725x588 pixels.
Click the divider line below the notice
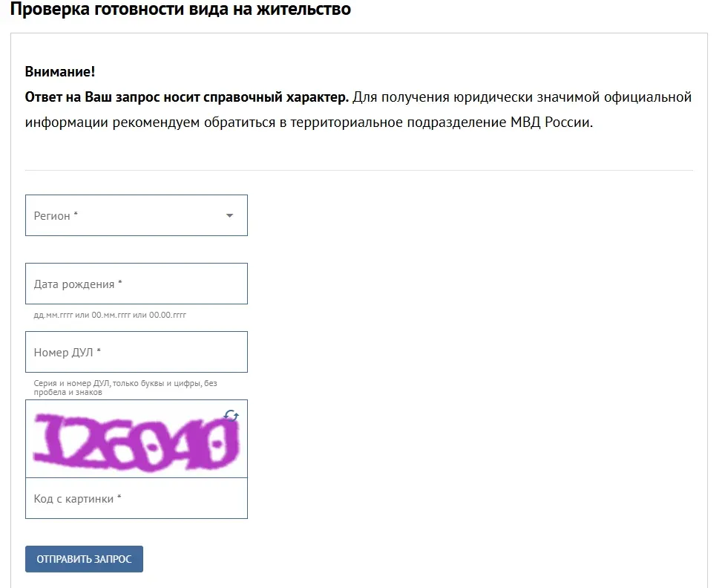(359, 170)
